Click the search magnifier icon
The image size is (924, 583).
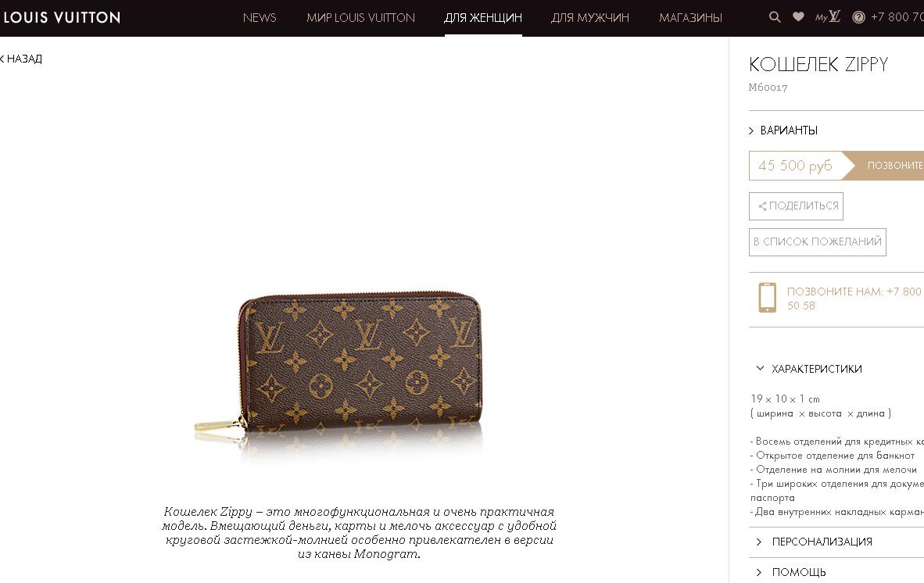tap(775, 17)
